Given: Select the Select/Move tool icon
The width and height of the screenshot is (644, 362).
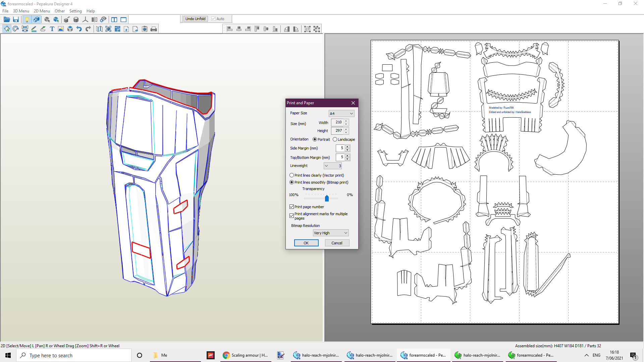Looking at the screenshot, I should 7,29.
